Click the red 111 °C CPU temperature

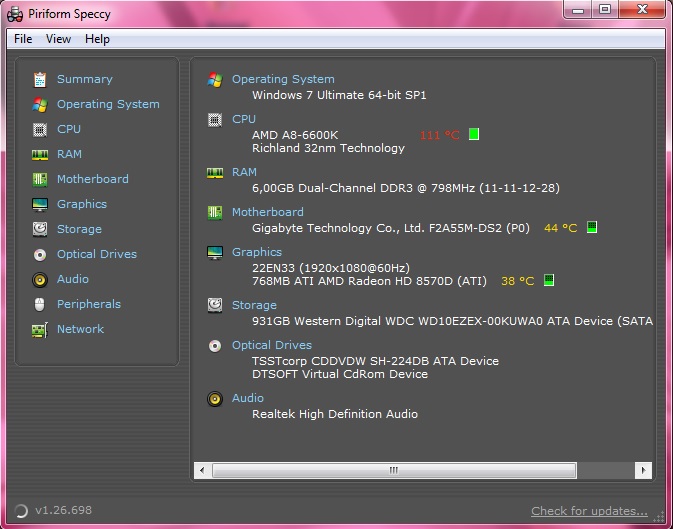(x=440, y=135)
